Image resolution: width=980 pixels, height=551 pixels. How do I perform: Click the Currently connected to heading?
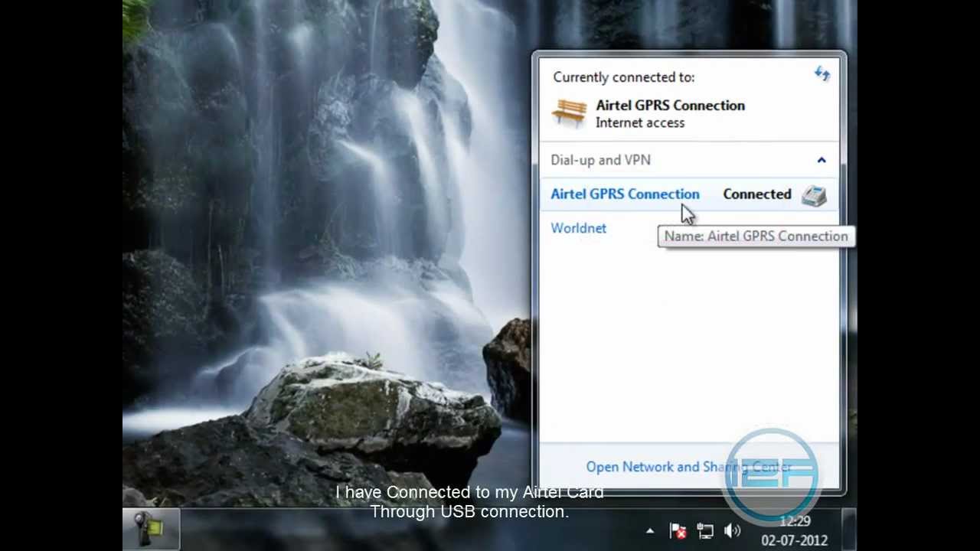pos(624,77)
